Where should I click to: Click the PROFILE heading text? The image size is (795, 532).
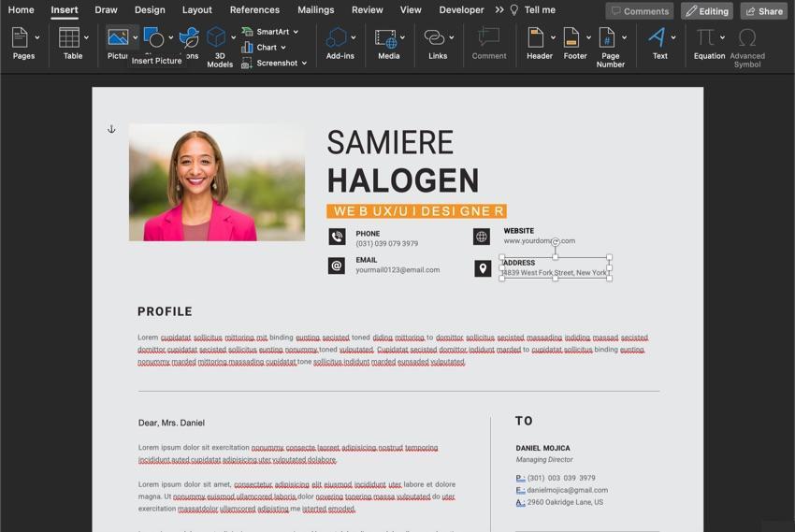tap(165, 311)
